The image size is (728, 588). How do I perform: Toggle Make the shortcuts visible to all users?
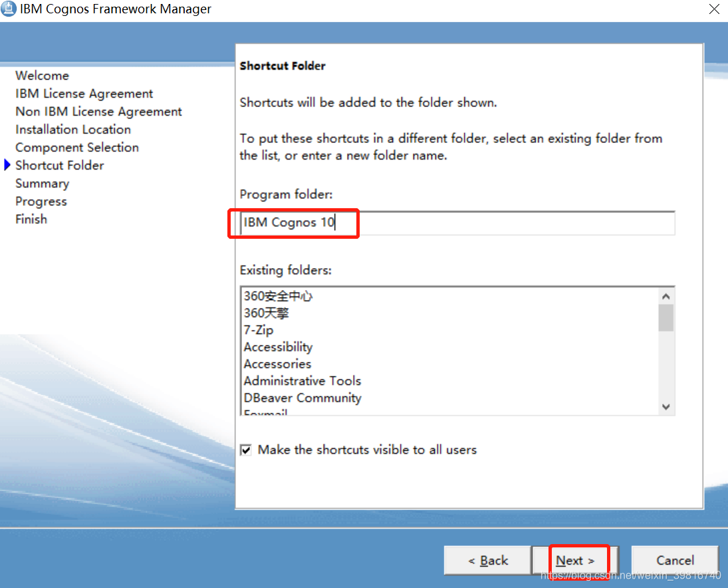(x=246, y=450)
